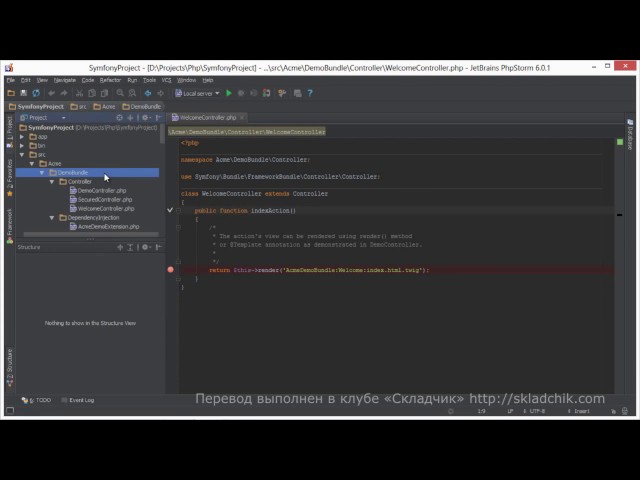Viewport: 640px width, 480px height.
Task: Open the Local server run configuration dropdown
Action: point(198,93)
